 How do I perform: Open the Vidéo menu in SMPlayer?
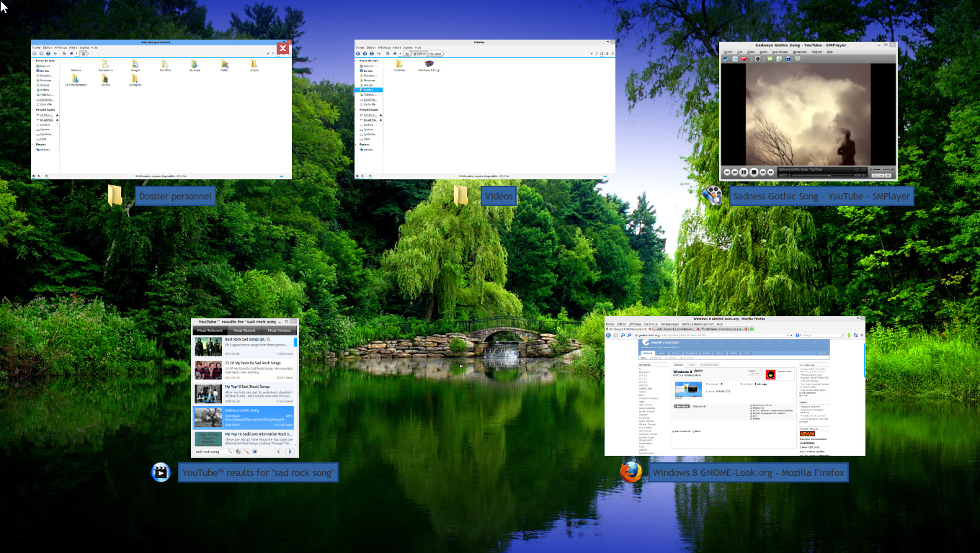tap(751, 52)
